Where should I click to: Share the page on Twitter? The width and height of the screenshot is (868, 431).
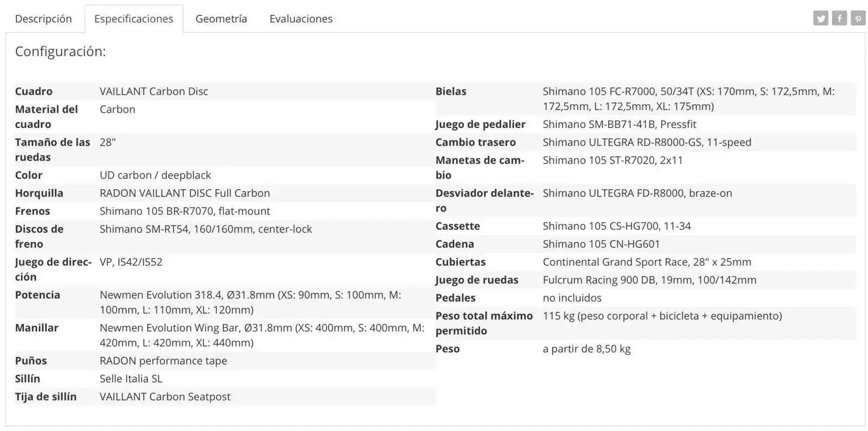point(820,18)
